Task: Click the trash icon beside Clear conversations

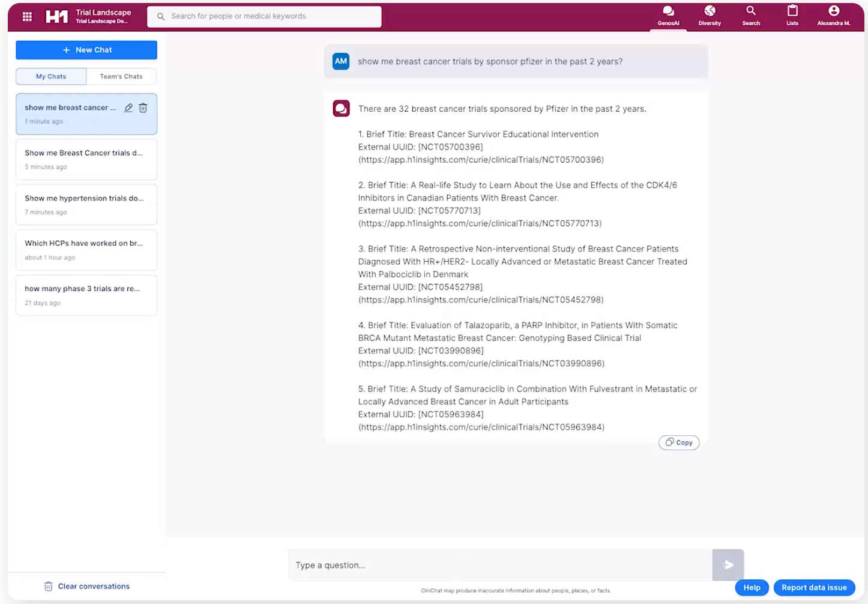Action: coord(49,587)
